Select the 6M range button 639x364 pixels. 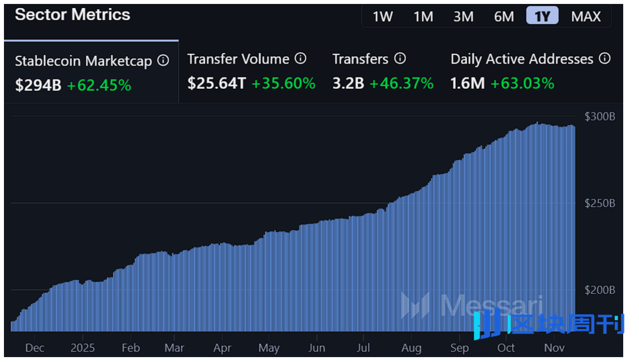(x=504, y=17)
